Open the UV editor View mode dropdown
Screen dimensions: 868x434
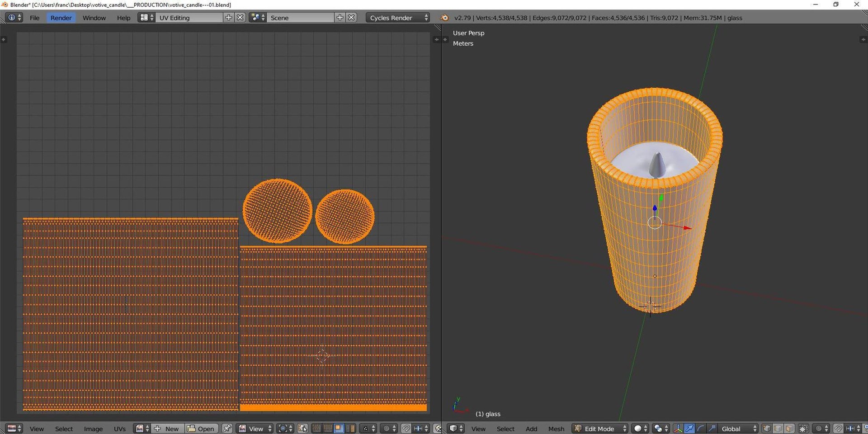pyautogui.click(x=255, y=429)
